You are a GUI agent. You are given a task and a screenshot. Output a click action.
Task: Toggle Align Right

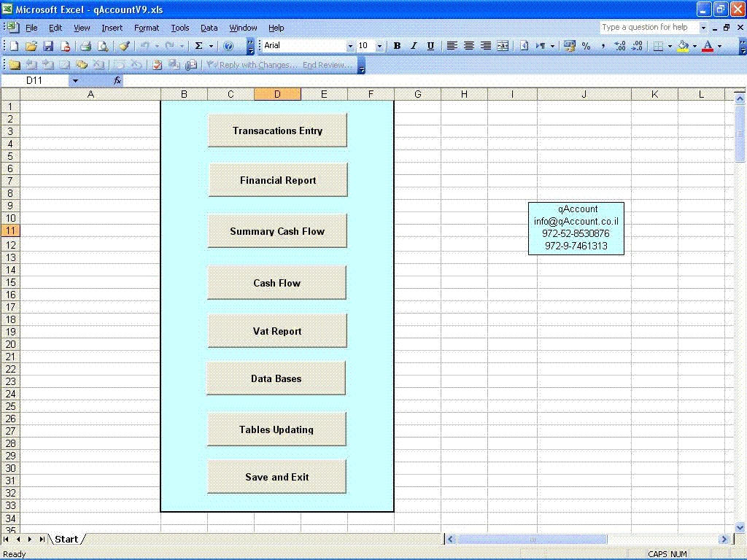(x=485, y=46)
